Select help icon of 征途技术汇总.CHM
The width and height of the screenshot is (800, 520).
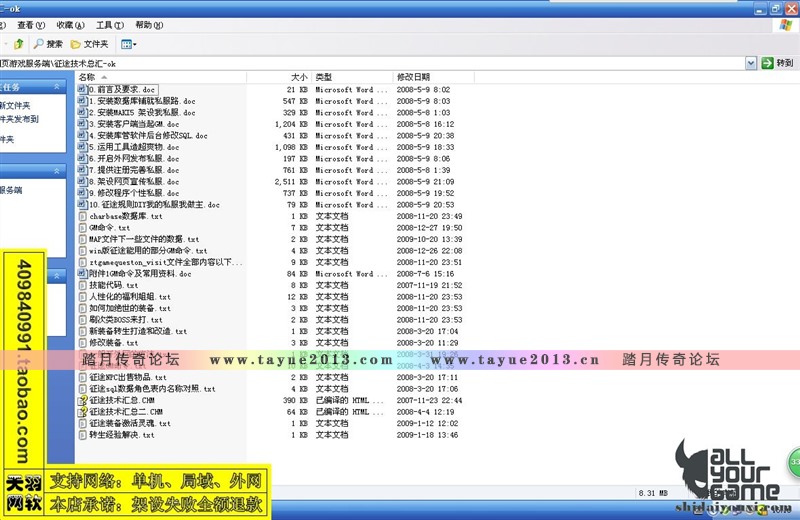[82, 400]
